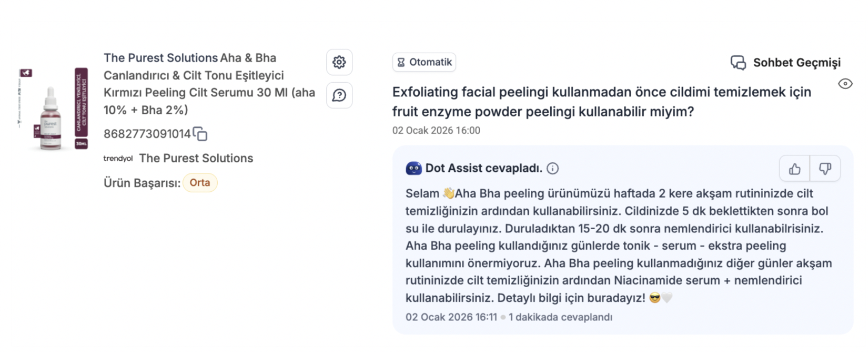
Task: Click the question bubble icon under gear
Action: (x=339, y=95)
